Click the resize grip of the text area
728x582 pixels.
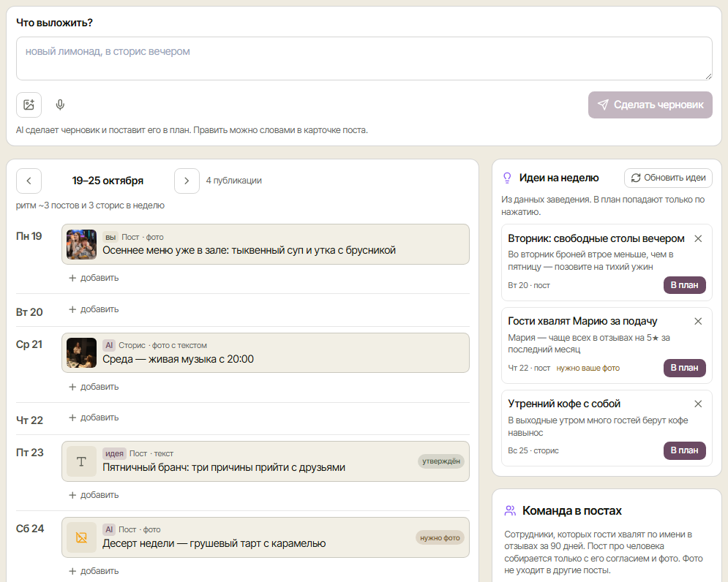tap(708, 76)
